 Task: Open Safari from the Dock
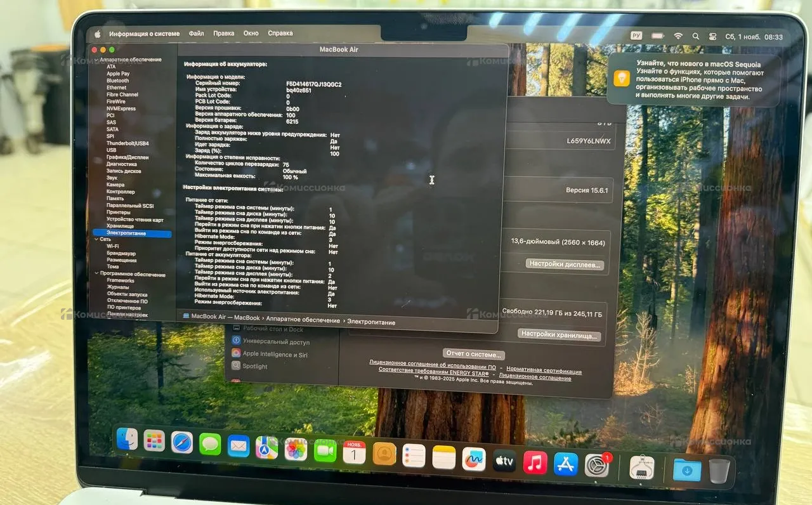coord(181,442)
